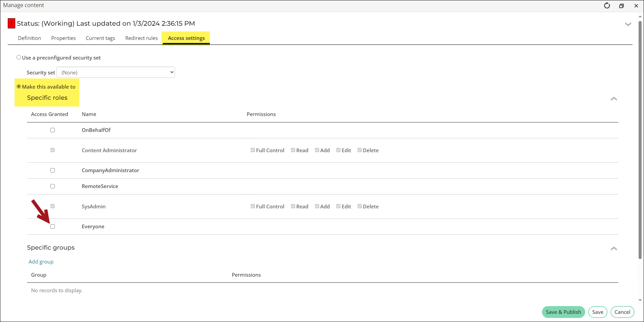
Task: Check Access Granted for Everyone
Action: pos(52,227)
